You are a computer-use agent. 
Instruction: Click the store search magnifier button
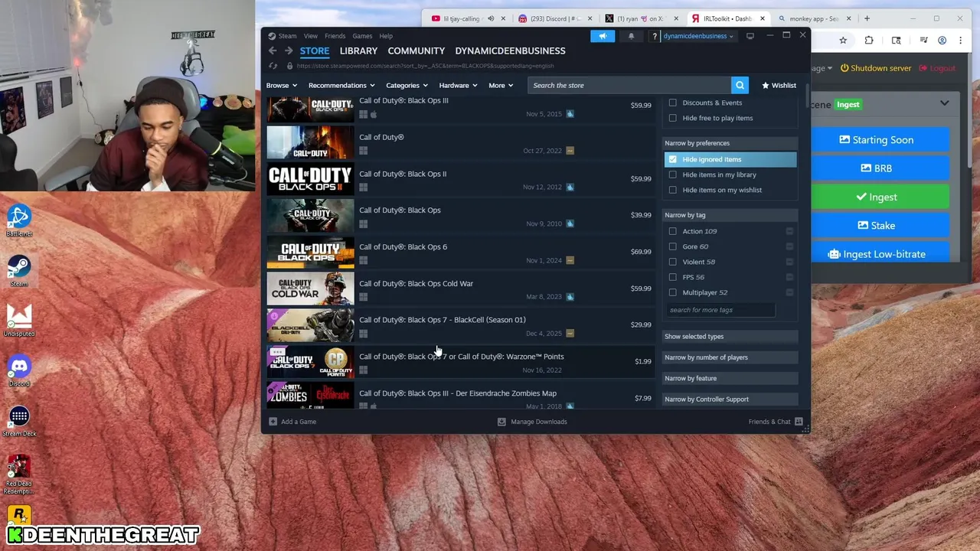click(739, 85)
